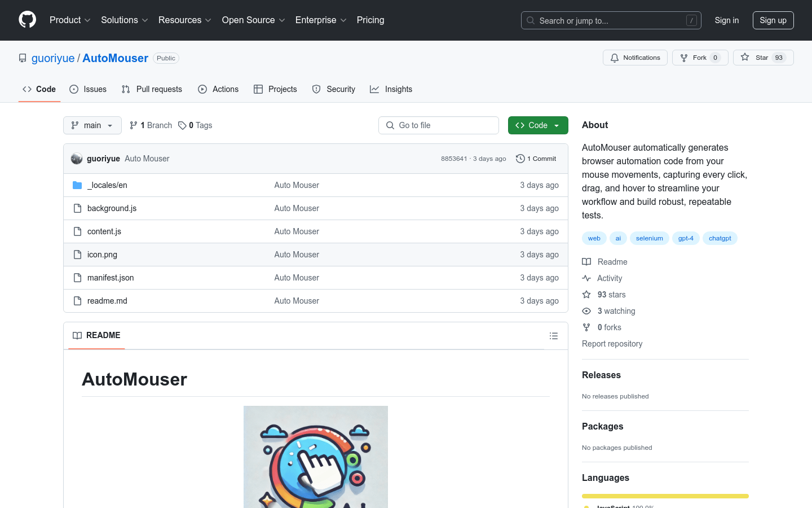Click the GitHub logo icon
The height and width of the screenshot is (508, 812).
coord(28,20)
